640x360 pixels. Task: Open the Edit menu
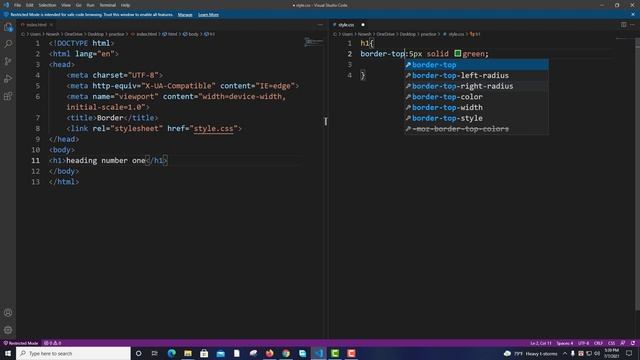(x=29, y=5)
